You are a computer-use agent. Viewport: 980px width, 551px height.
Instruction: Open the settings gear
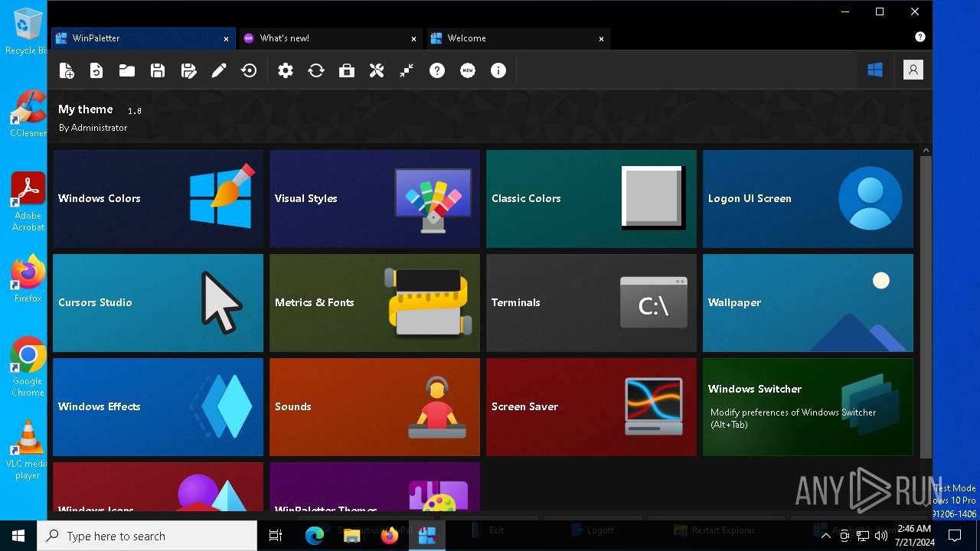coord(286,70)
